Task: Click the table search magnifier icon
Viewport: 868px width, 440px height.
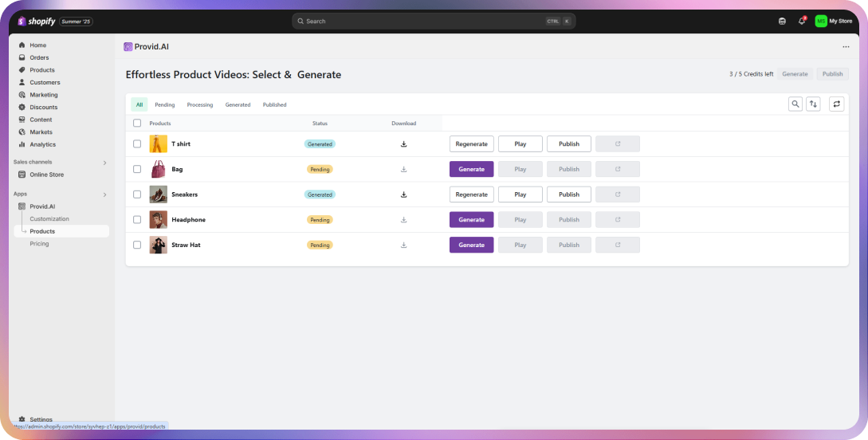Action: pyautogui.click(x=795, y=104)
